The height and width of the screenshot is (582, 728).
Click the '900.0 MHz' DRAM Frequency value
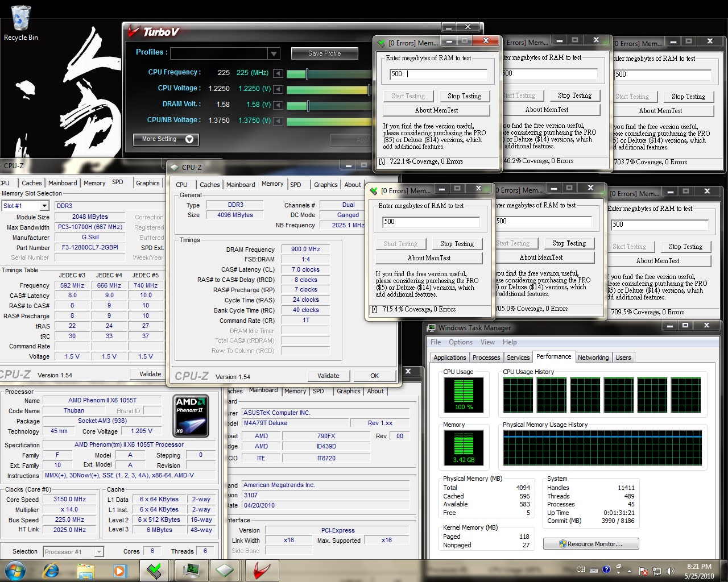click(305, 249)
